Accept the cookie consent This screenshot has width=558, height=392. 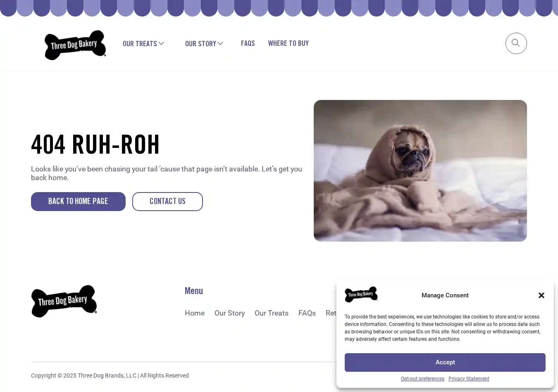[445, 362]
